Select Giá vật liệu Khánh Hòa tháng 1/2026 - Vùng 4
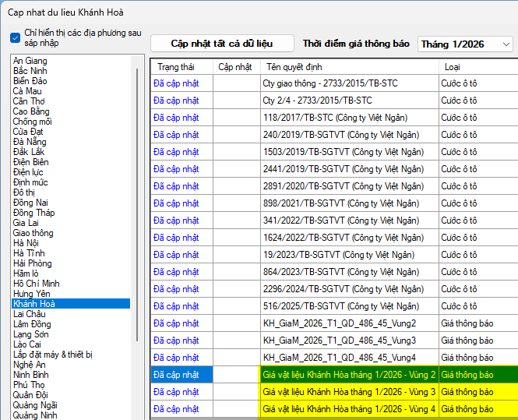 (x=349, y=409)
